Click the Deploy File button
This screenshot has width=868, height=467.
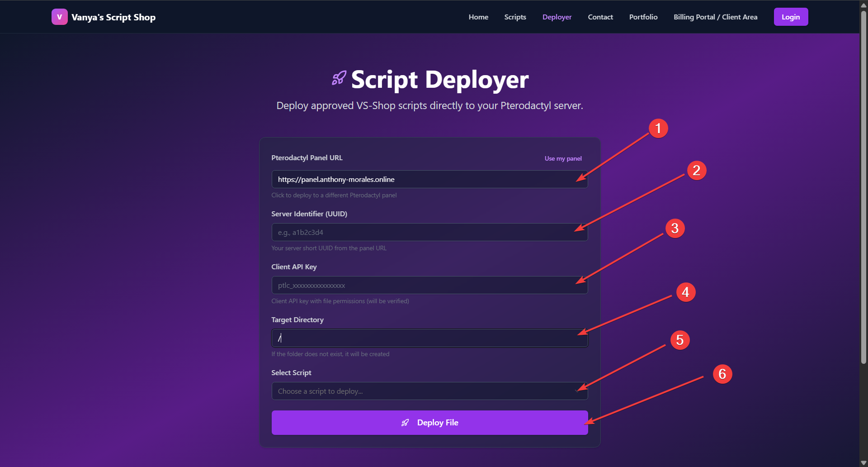[x=429, y=423]
